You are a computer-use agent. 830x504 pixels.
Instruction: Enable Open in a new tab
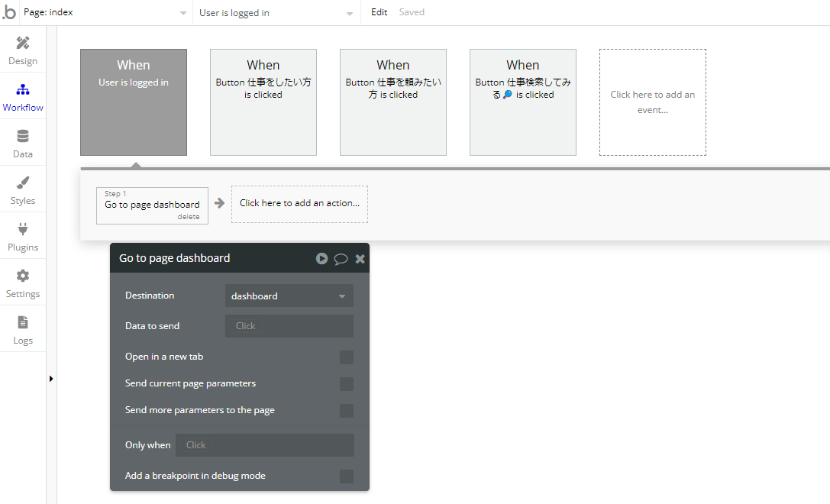346,357
